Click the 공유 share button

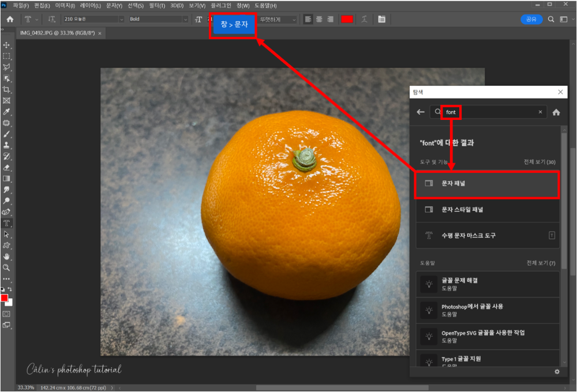pos(531,19)
